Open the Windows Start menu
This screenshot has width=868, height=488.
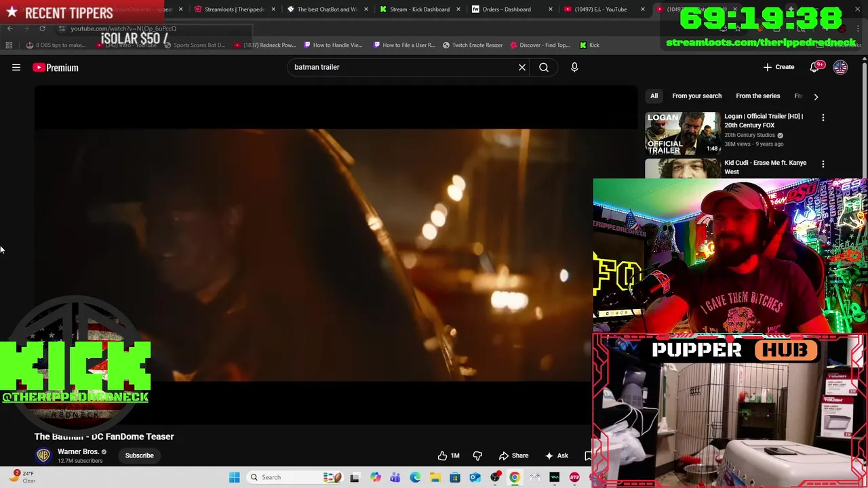pyautogui.click(x=234, y=477)
